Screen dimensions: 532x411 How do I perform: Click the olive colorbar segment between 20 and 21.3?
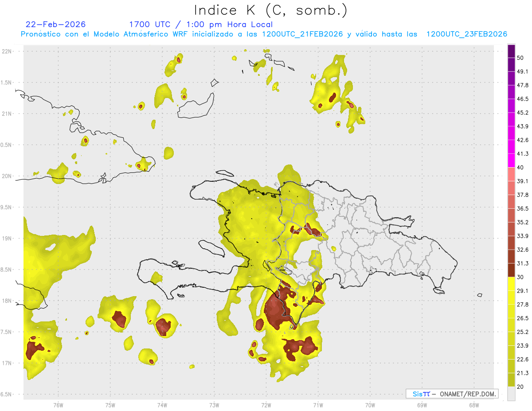pyautogui.click(x=512, y=380)
